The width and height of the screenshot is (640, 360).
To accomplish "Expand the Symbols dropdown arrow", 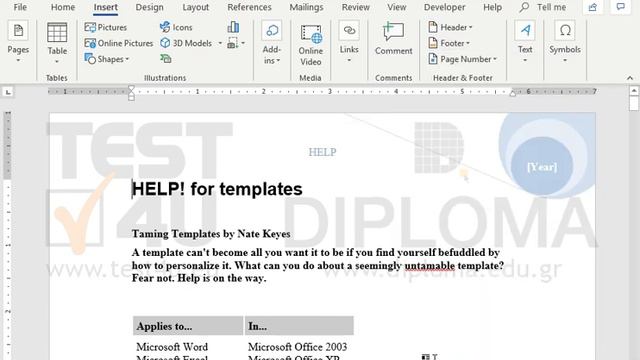I will click(x=565, y=60).
